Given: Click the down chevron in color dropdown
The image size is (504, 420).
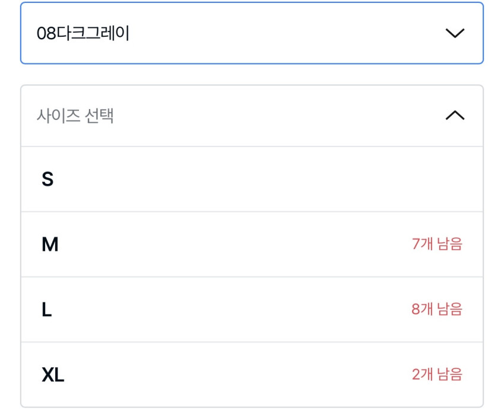Looking at the screenshot, I should point(455,33).
